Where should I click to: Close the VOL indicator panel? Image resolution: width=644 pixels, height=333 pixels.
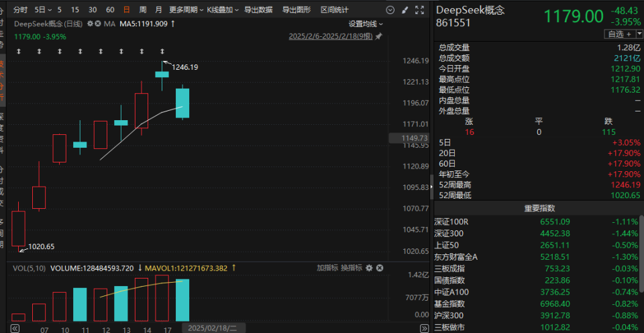[380, 268]
